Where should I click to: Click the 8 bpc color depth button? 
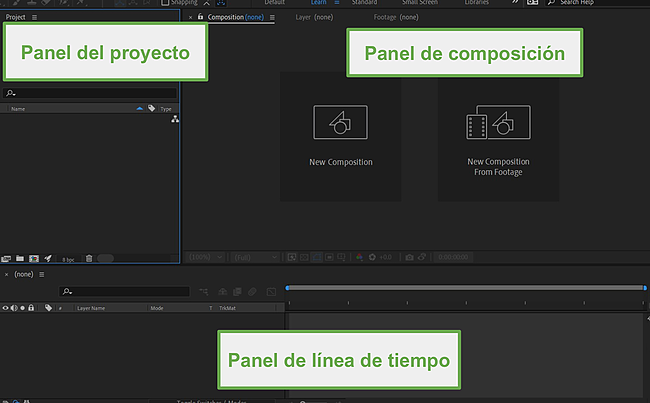pyautogui.click(x=68, y=260)
